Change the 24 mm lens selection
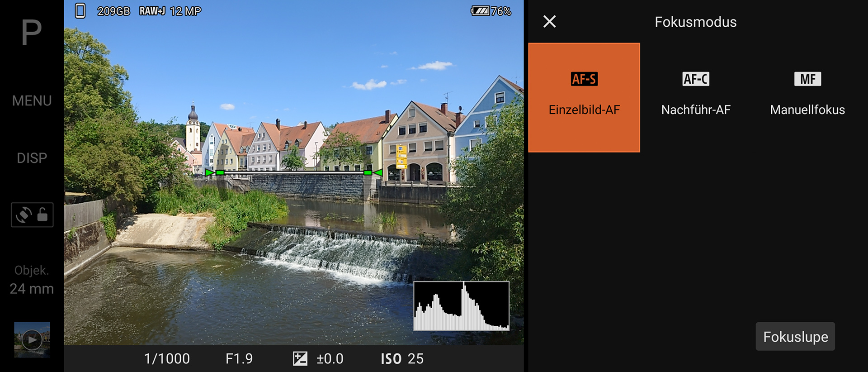The height and width of the screenshot is (372, 868). point(32,281)
